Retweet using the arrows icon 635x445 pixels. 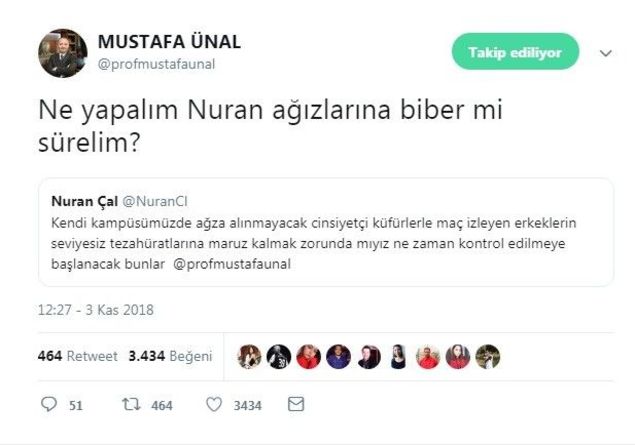pyautogui.click(x=130, y=405)
